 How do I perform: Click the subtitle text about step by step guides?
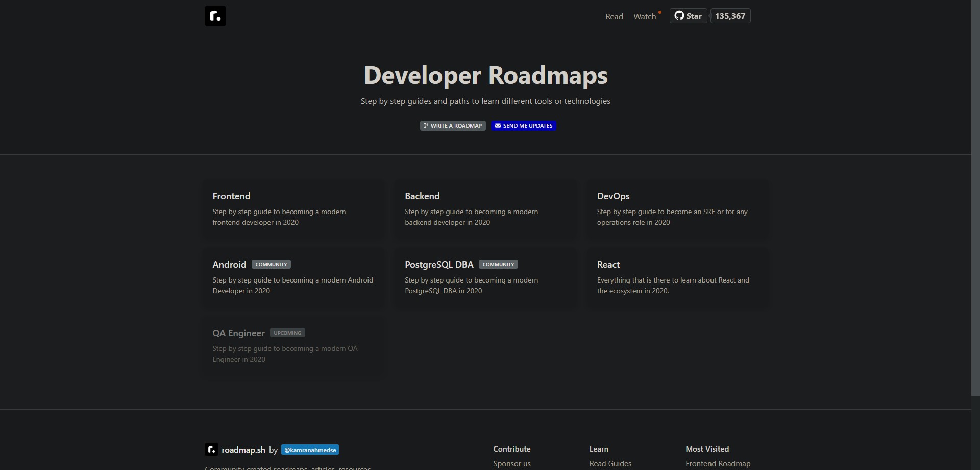[x=485, y=101]
